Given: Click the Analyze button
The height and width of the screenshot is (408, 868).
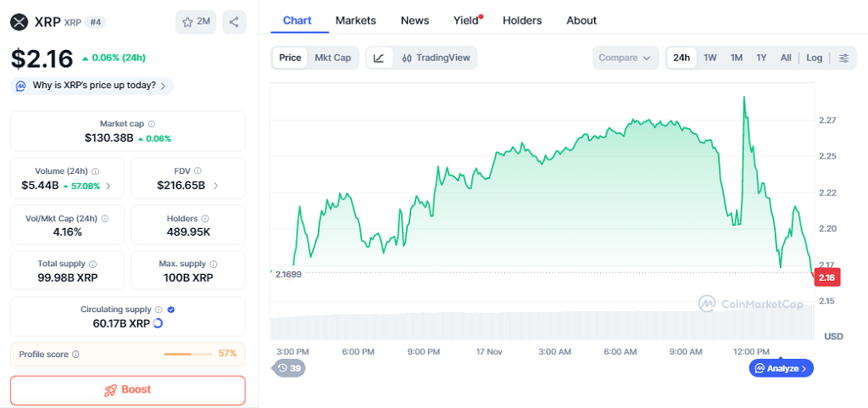Looking at the screenshot, I should click(x=781, y=368).
